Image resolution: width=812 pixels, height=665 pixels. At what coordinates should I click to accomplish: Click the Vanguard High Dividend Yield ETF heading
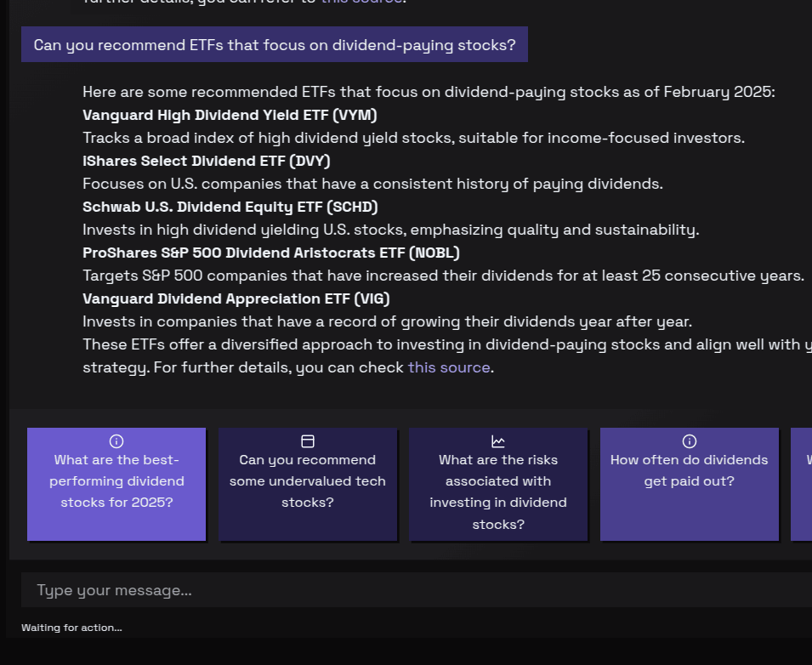coord(229,115)
